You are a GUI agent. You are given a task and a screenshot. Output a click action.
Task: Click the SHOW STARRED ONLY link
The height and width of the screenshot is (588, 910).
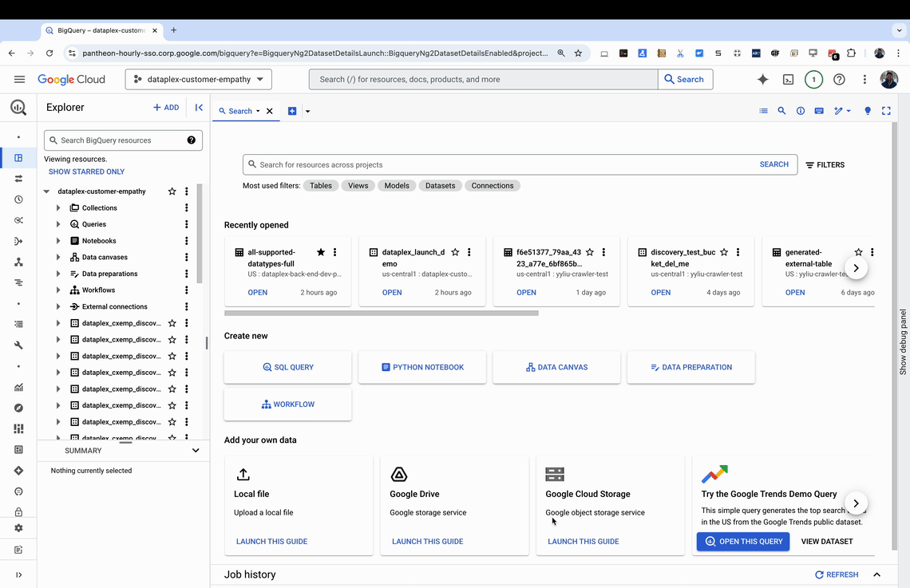86,172
